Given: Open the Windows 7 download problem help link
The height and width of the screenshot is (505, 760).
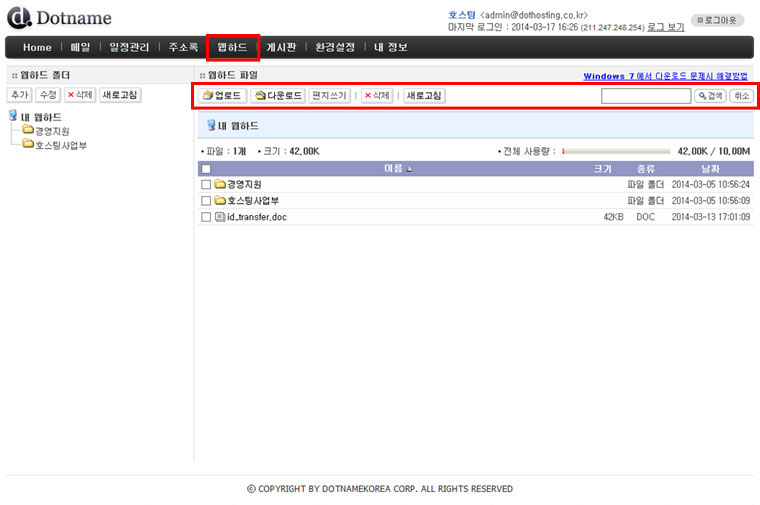Looking at the screenshot, I should point(664,76).
